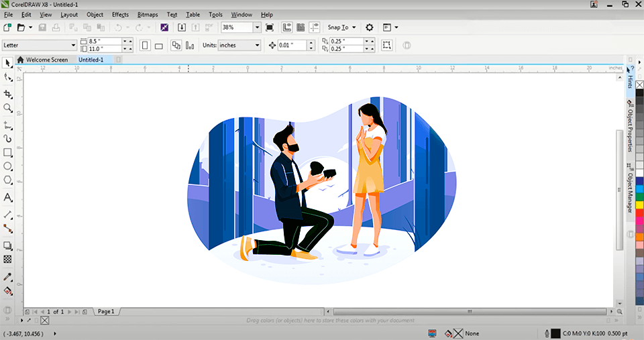This screenshot has width=644, height=340.
Task: Switch to the Welcome Screen tab
Action: point(46,60)
